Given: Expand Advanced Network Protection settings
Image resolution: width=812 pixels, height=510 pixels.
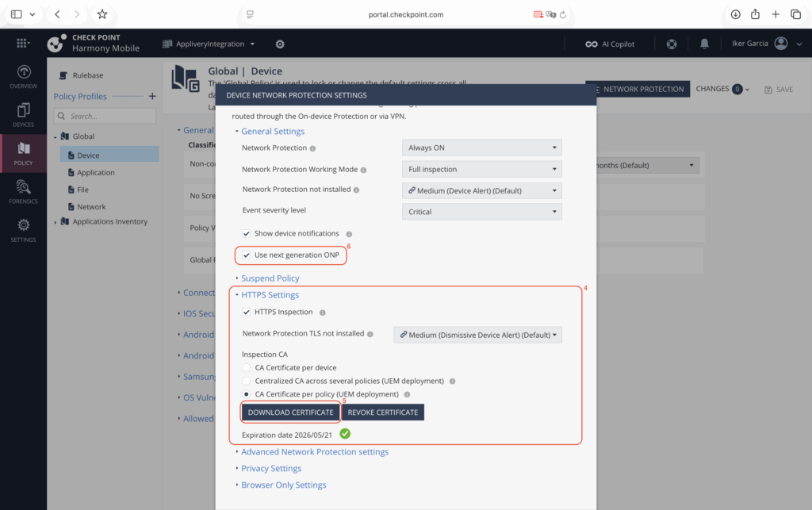Looking at the screenshot, I should [x=315, y=451].
